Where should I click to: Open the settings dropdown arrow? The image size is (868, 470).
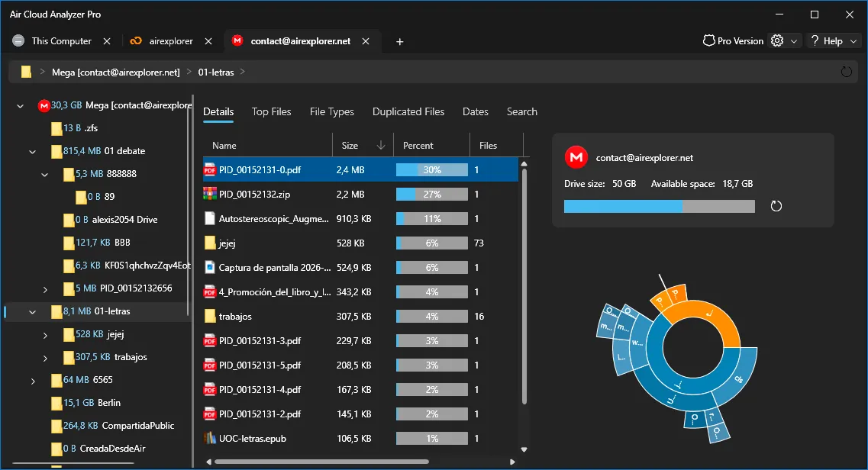(794, 41)
